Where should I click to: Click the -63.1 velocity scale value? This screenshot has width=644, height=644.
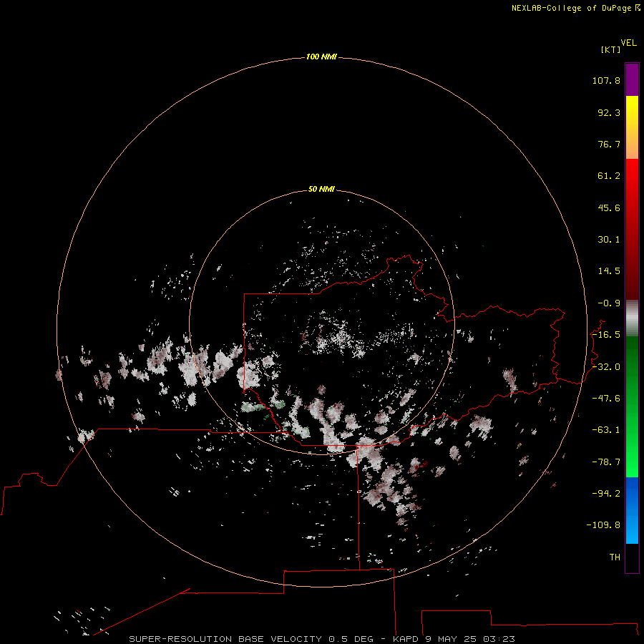click(606, 430)
